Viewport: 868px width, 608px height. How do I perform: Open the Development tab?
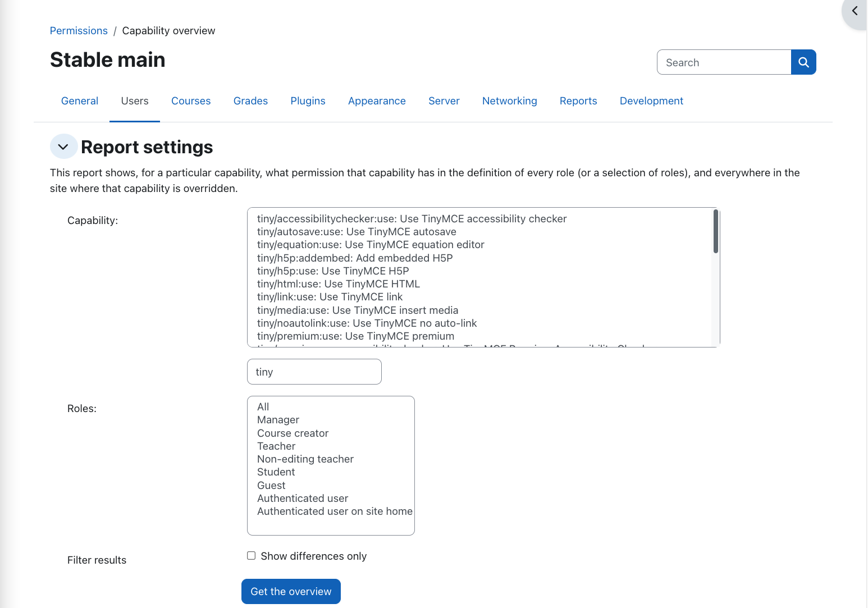pos(651,101)
